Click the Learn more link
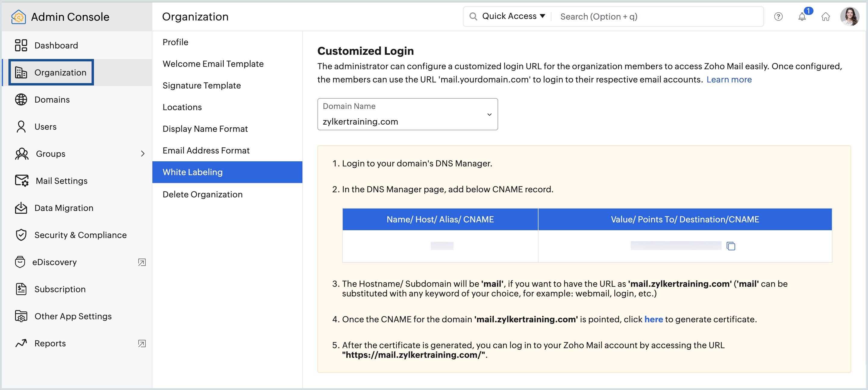 click(729, 79)
